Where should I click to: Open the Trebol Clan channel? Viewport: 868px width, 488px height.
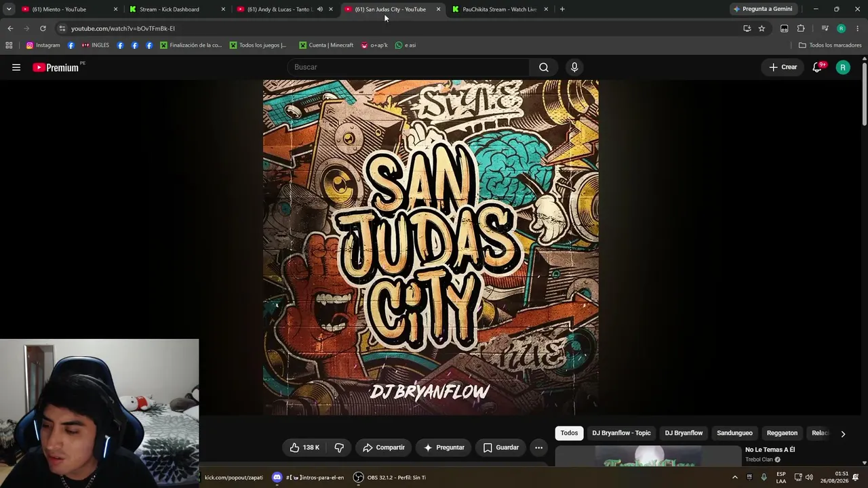pos(759,460)
